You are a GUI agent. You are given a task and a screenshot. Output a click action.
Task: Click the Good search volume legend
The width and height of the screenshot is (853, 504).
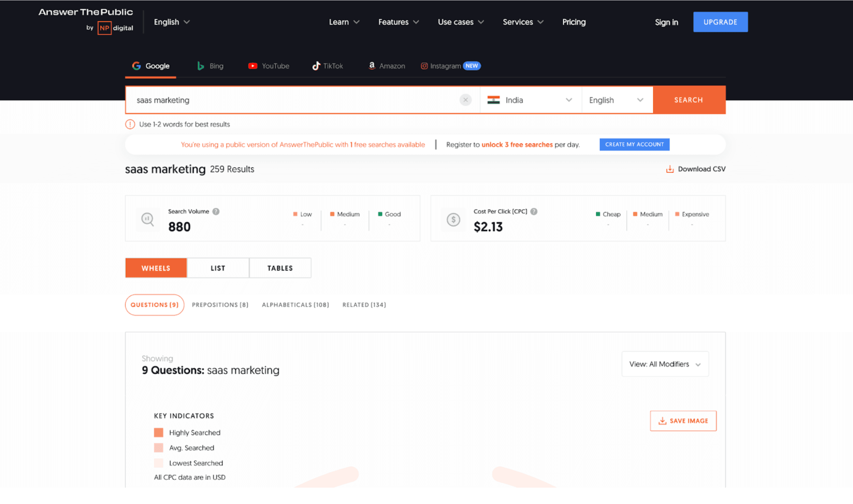[x=389, y=214]
